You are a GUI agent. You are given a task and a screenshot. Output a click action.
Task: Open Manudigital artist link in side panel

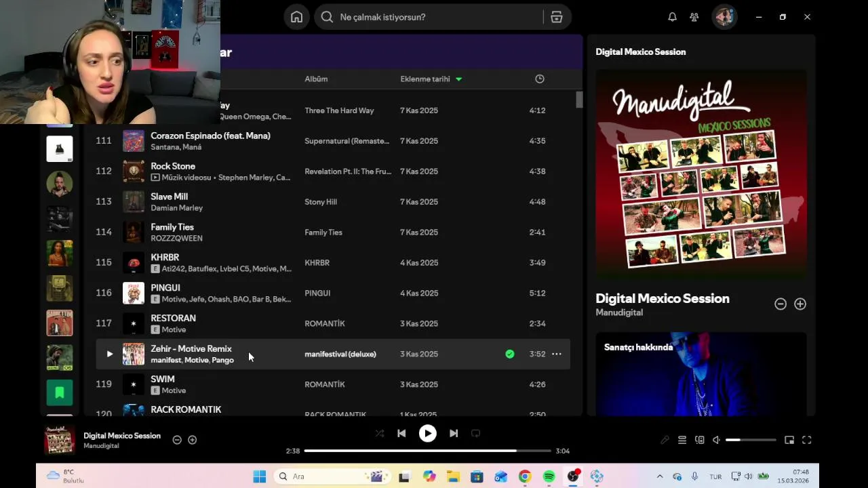(x=619, y=312)
